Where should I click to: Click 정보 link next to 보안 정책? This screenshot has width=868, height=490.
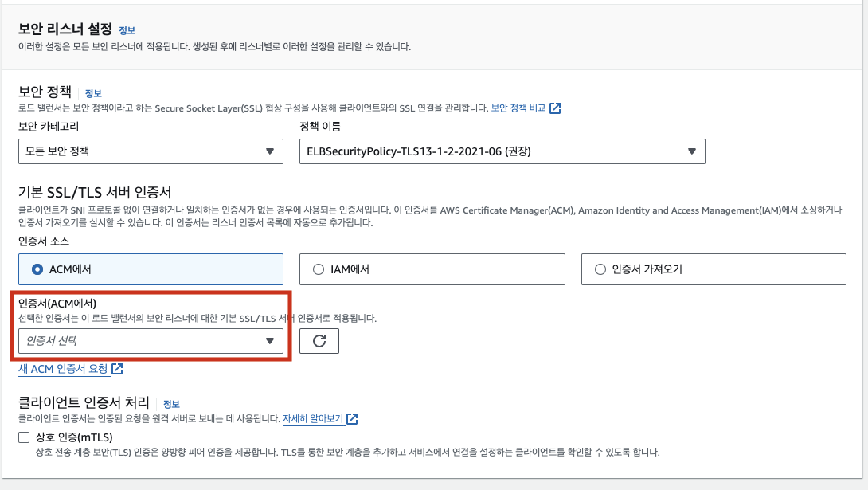[93, 93]
